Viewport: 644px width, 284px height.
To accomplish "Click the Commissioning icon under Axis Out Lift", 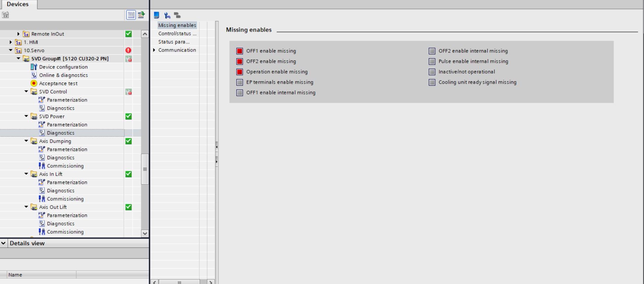I will (x=42, y=232).
